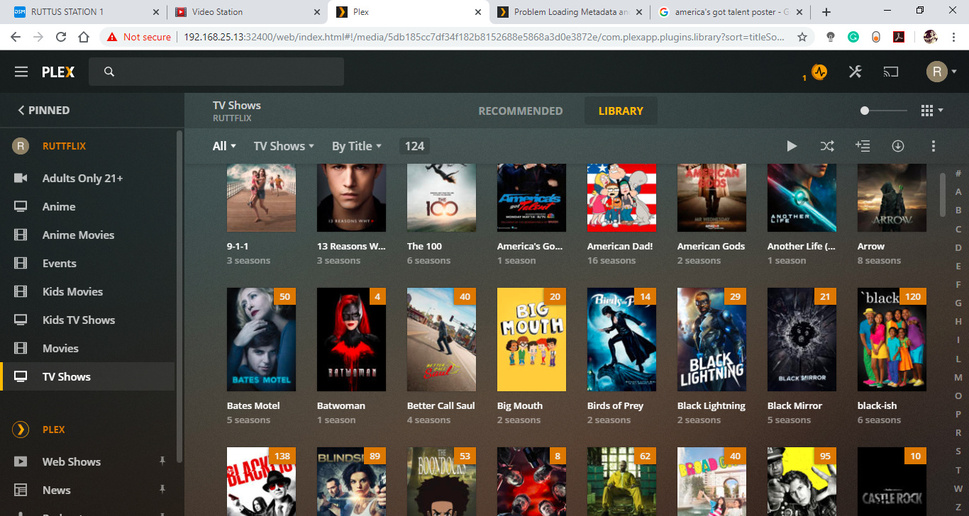Open a new browser tab

pos(826,12)
